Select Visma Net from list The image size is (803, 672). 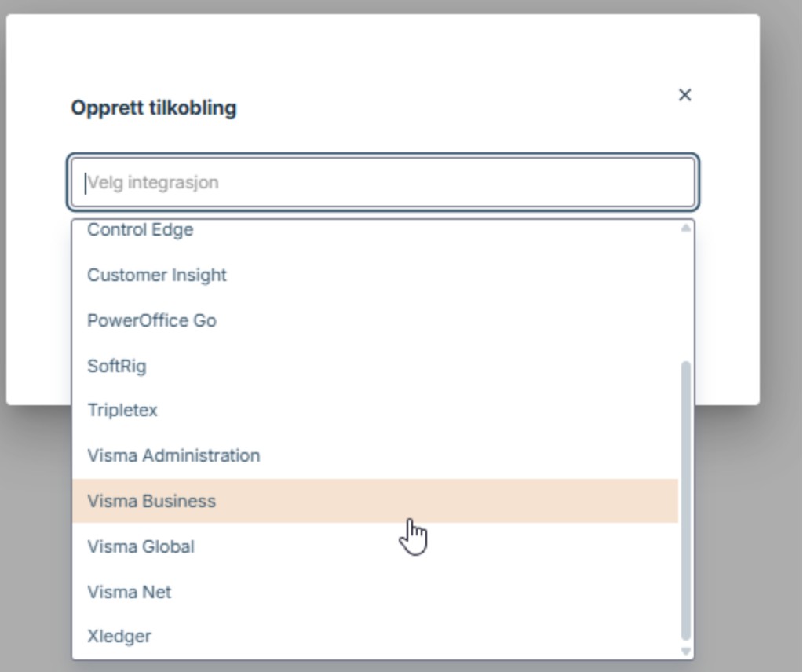point(130,592)
